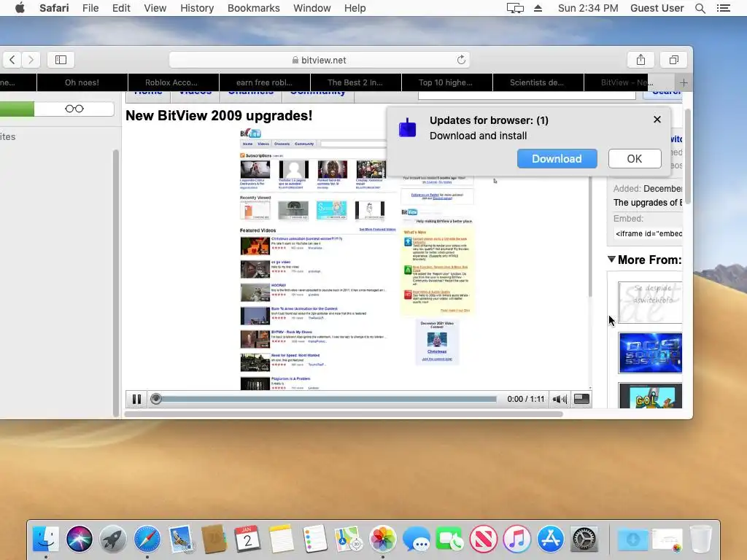Click the BitView search input field
Image resolution: width=747 pixels, height=560 pixels.
coord(527,94)
